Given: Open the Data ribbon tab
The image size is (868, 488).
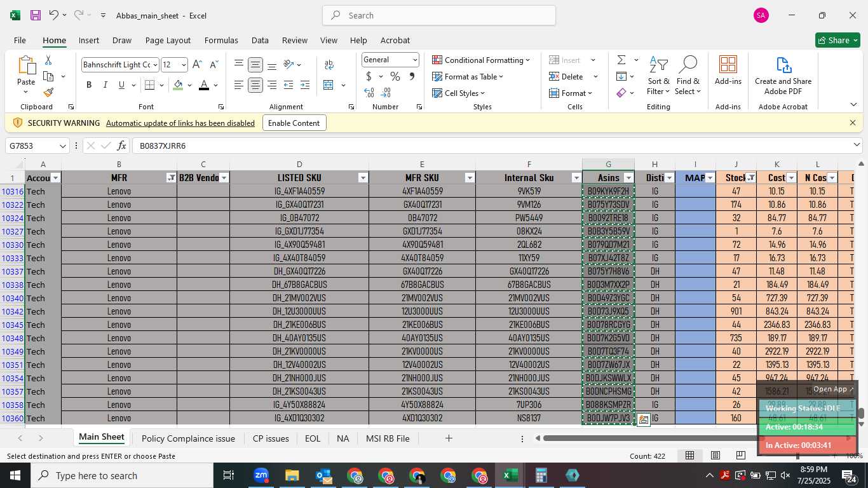Looking at the screenshot, I should (x=260, y=40).
